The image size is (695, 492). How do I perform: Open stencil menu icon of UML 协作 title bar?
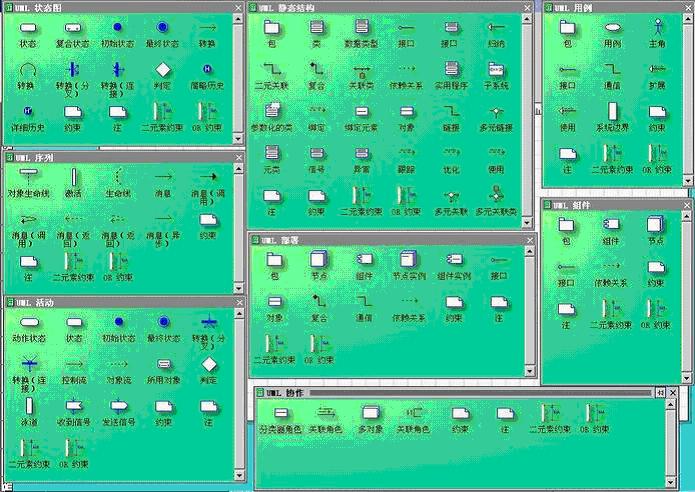point(260,393)
